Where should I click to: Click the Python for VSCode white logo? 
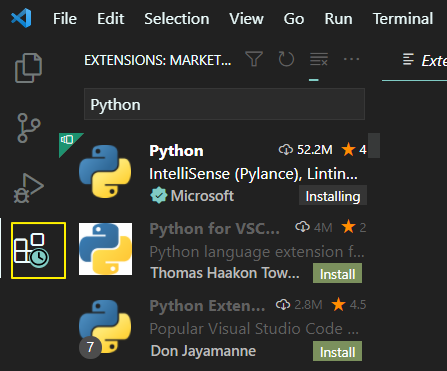pos(105,249)
